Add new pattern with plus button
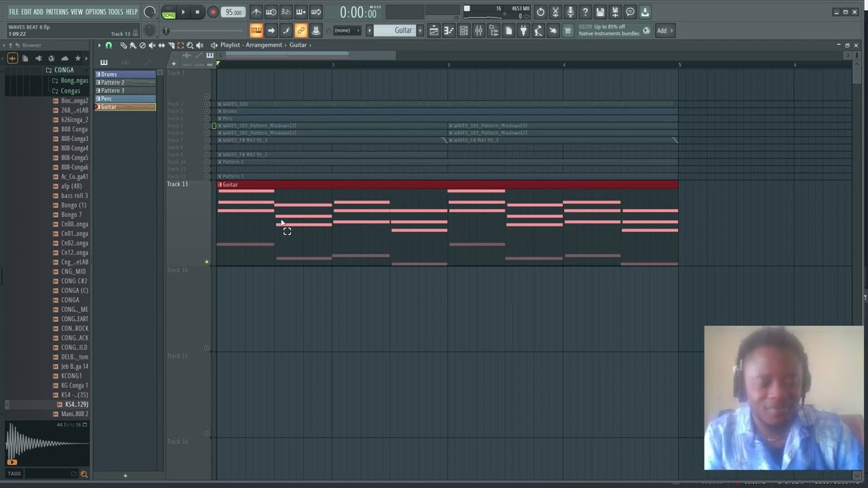 tap(420, 30)
